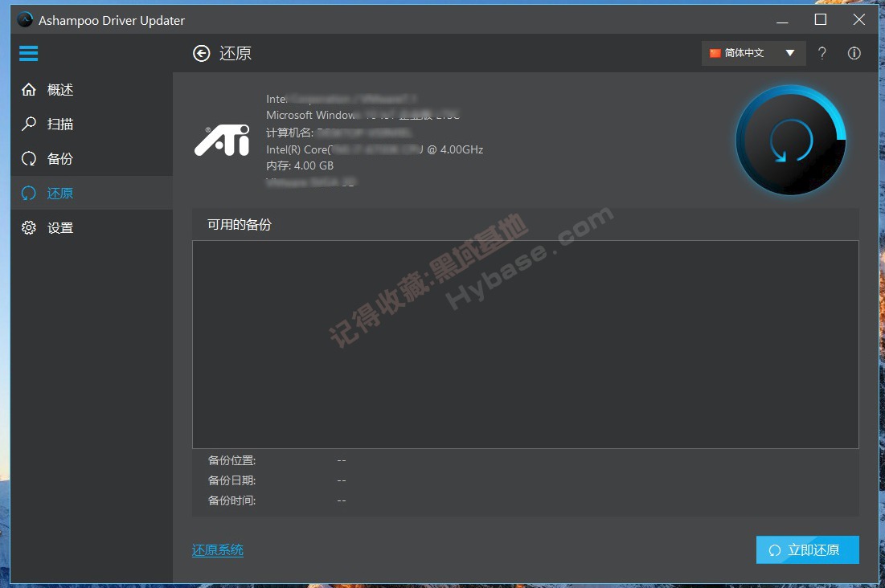Image resolution: width=885 pixels, height=588 pixels.
Task: Click the 可用的备份 heading
Action: click(x=240, y=225)
